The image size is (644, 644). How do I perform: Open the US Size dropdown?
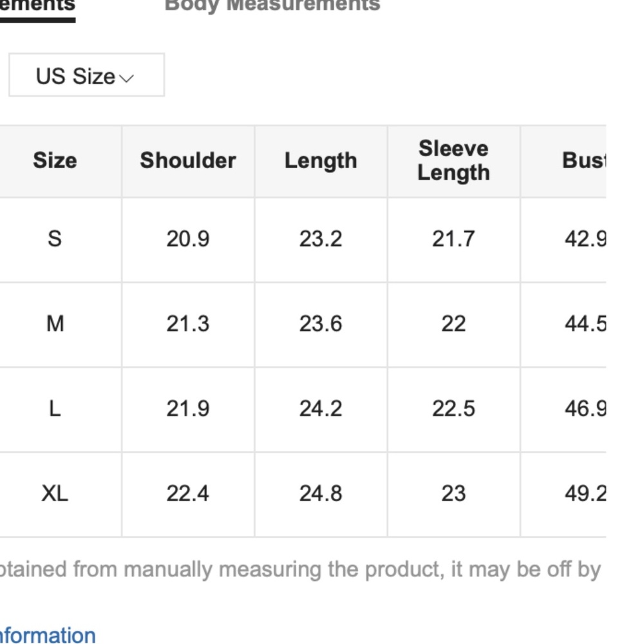(x=86, y=76)
